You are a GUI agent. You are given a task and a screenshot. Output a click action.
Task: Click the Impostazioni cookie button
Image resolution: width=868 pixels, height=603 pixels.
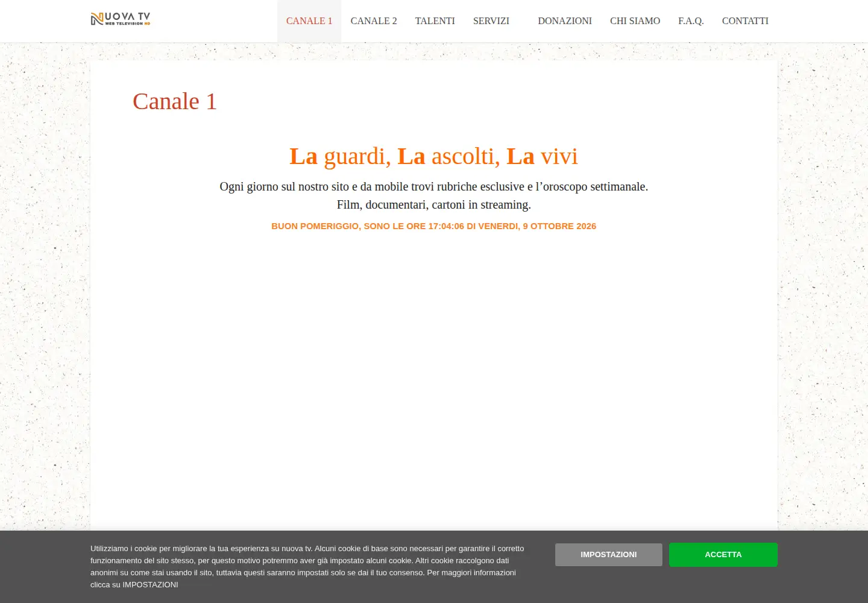pyautogui.click(x=609, y=555)
